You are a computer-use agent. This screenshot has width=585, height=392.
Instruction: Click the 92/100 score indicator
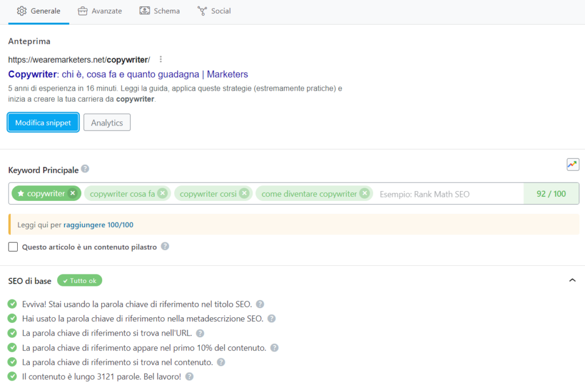tap(551, 193)
